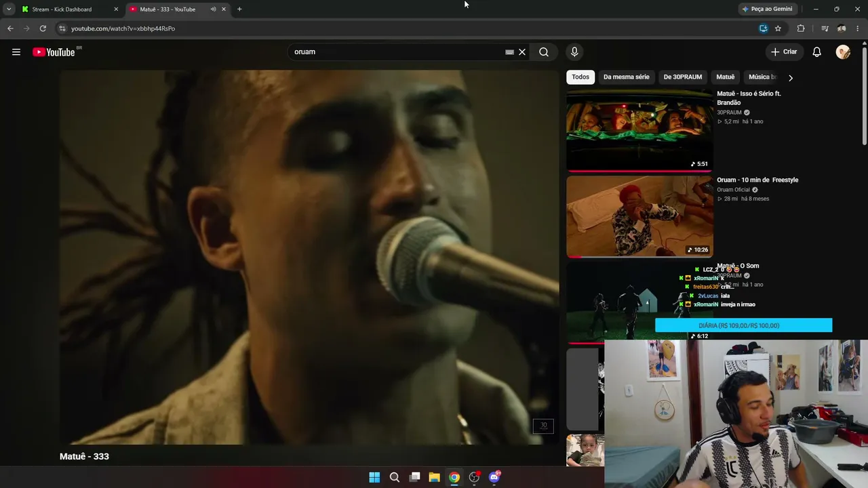868x488 pixels.
Task: View site information for youtube.com
Action: pyautogui.click(x=62, y=28)
